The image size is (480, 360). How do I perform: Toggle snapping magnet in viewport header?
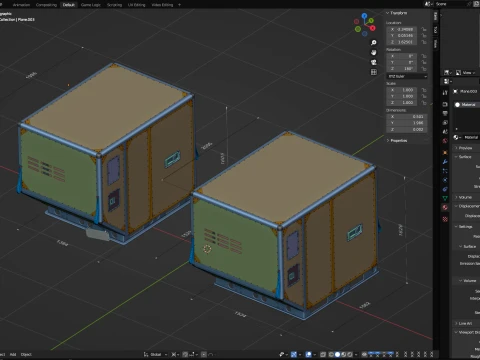(185, 354)
